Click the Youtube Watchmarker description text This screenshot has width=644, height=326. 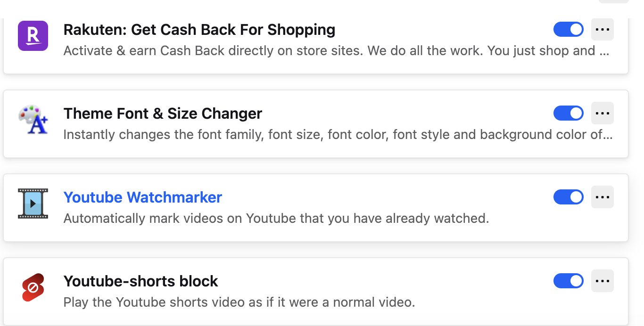tap(276, 218)
